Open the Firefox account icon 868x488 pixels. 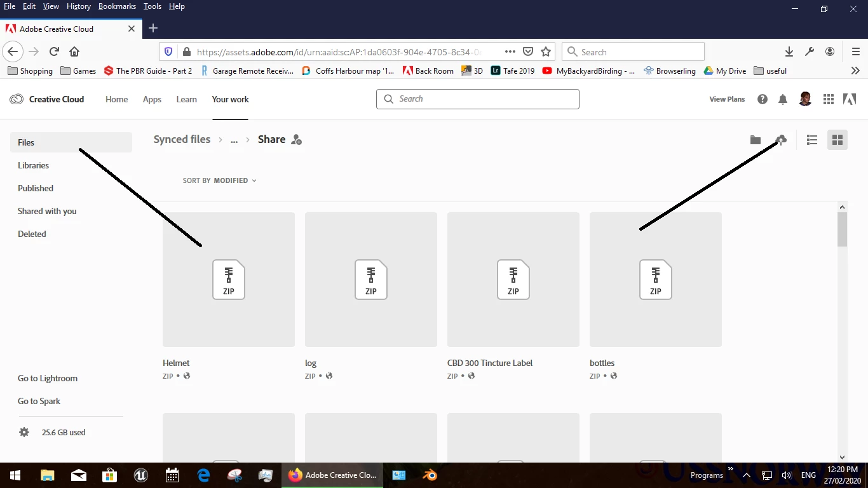coord(830,51)
